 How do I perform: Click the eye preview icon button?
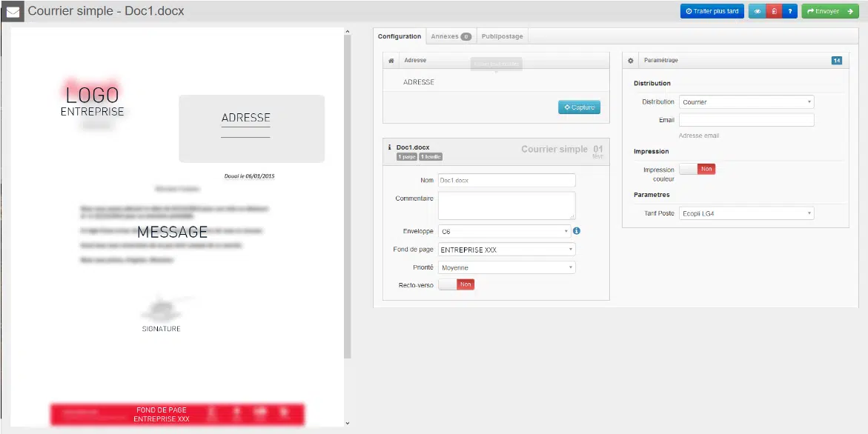757,11
